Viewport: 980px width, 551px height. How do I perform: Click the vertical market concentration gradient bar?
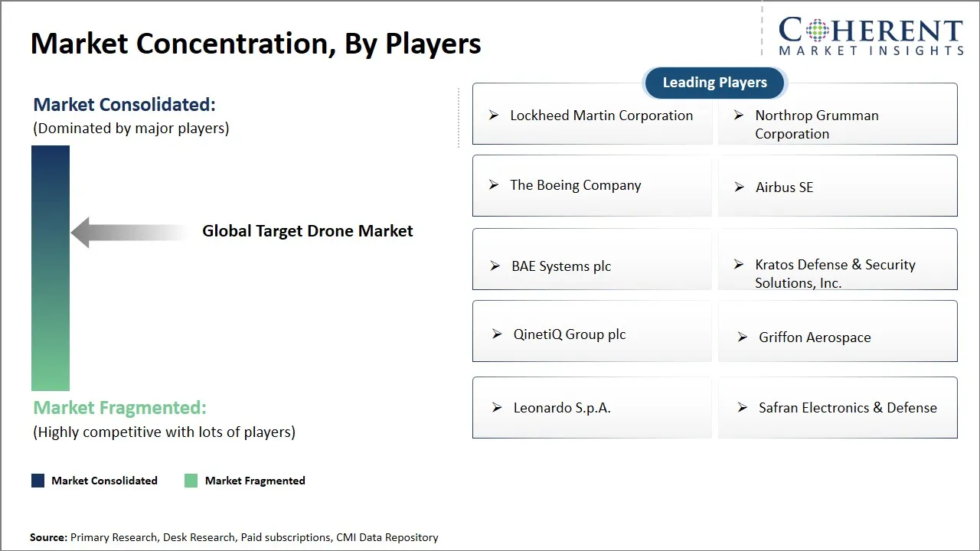51,268
